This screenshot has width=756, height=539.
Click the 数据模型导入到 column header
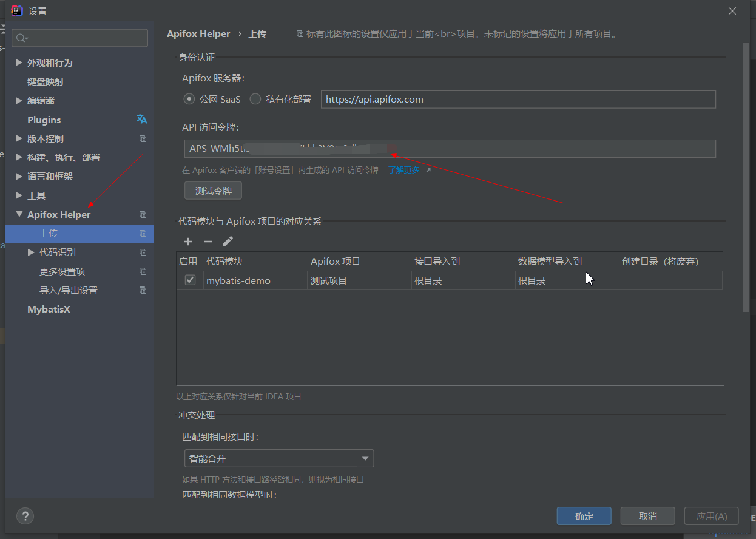tap(567, 262)
